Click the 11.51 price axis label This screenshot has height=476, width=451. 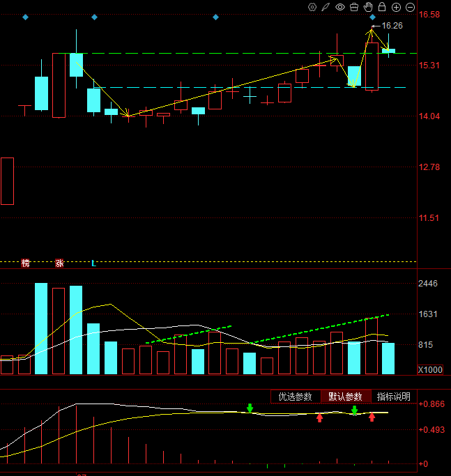point(429,217)
